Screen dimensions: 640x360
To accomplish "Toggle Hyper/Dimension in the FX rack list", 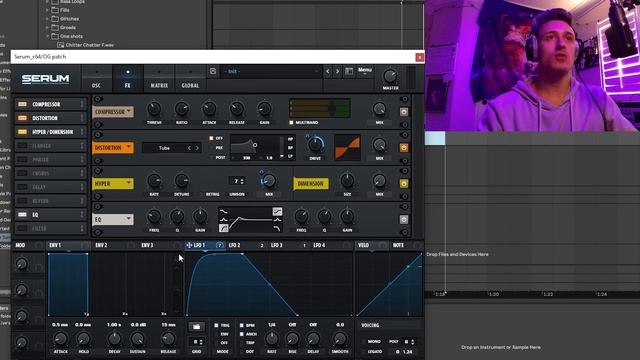I will pos(22,132).
